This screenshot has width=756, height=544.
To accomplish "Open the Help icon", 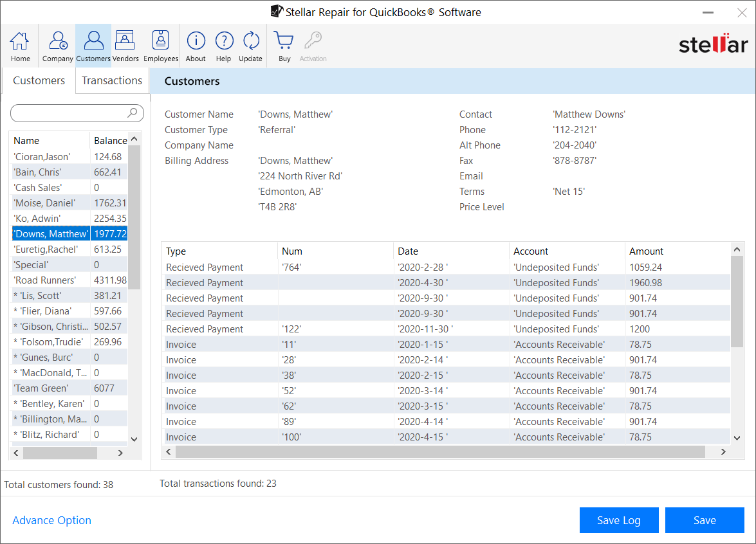I will pyautogui.click(x=224, y=46).
